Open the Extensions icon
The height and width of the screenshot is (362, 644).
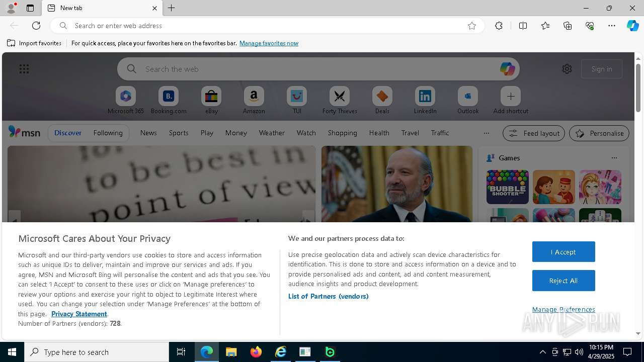pyautogui.click(x=499, y=26)
